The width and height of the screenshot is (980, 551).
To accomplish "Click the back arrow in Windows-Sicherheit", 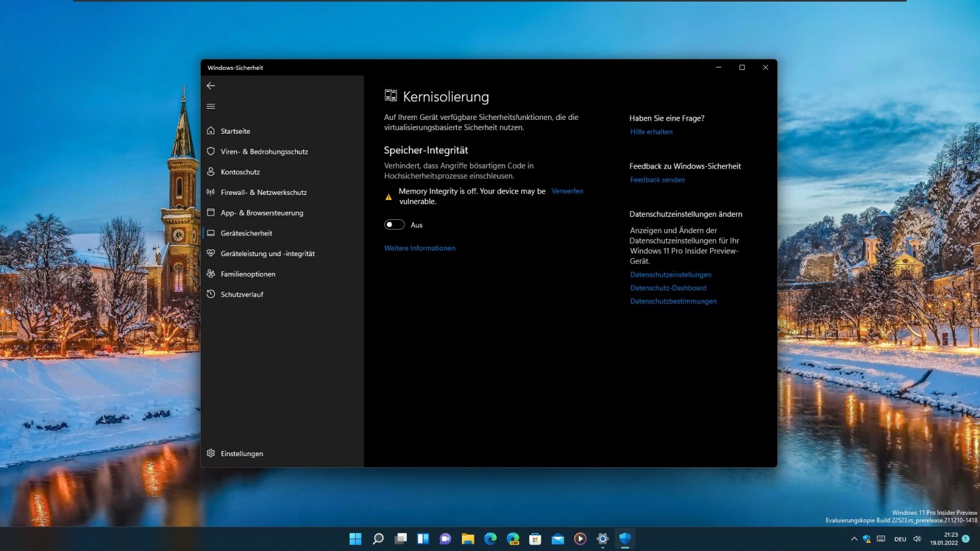I will (211, 86).
